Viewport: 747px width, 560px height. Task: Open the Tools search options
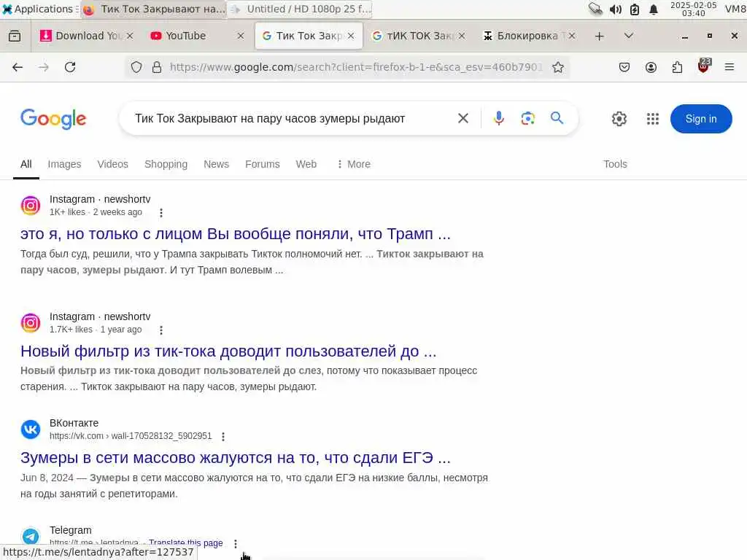(x=615, y=164)
